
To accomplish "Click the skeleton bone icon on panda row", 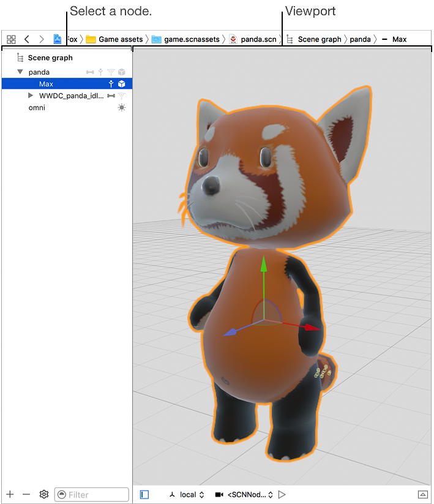I will pos(90,72).
